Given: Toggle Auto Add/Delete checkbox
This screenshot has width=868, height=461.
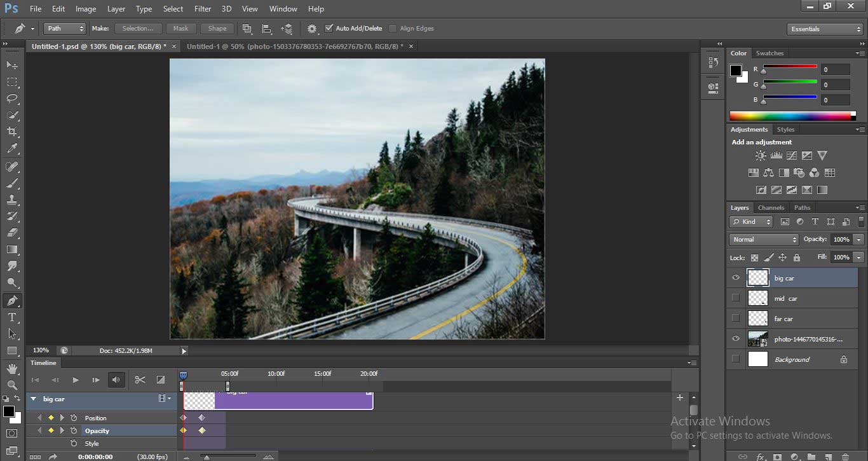Looking at the screenshot, I should pyautogui.click(x=329, y=29).
